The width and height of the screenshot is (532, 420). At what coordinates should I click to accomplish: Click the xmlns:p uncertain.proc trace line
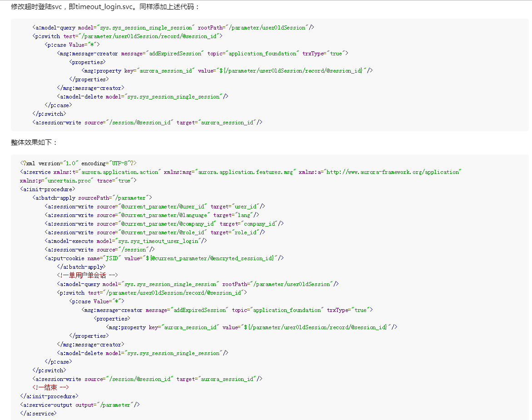click(x=78, y=181)
